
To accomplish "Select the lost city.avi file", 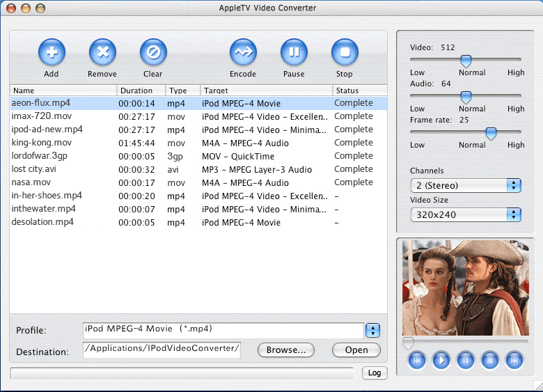I will 33,169.
